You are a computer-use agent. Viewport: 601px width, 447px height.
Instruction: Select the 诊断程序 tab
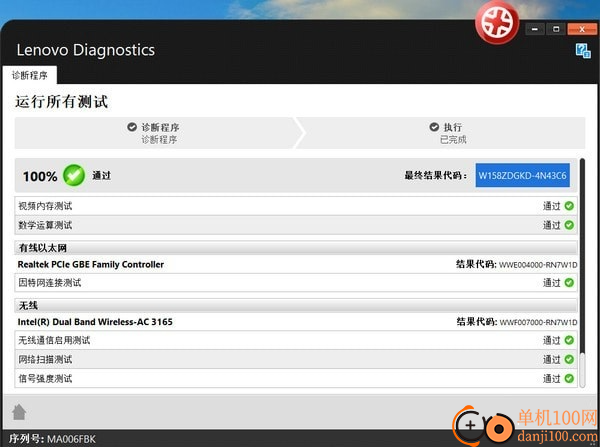click(30, 75)
